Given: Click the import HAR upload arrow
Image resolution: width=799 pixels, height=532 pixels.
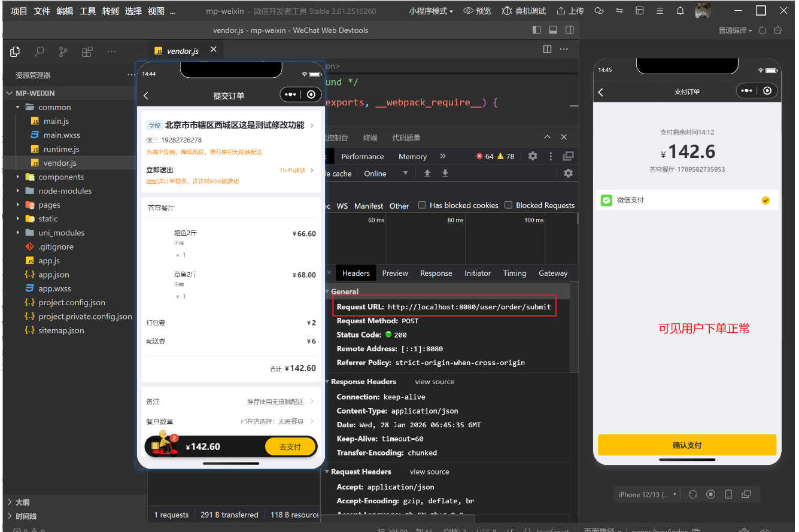Looking at the screenshot, I should (x=427, y=174).
